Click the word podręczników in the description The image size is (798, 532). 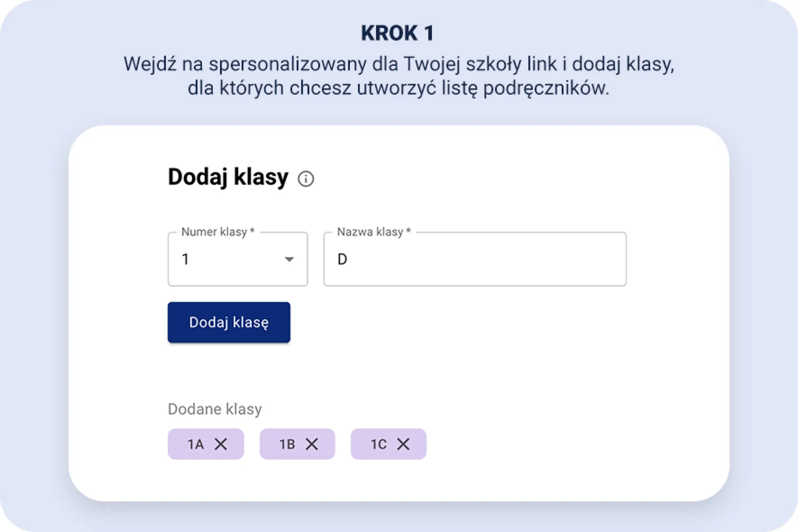click(545, 88)
